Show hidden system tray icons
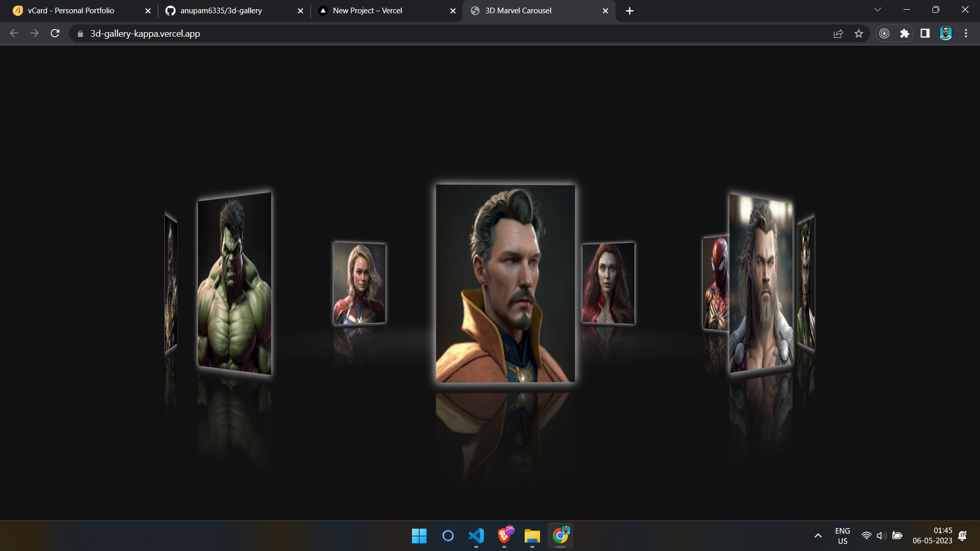980x551 pixels. pyautogui.click(x=818, y=536)
